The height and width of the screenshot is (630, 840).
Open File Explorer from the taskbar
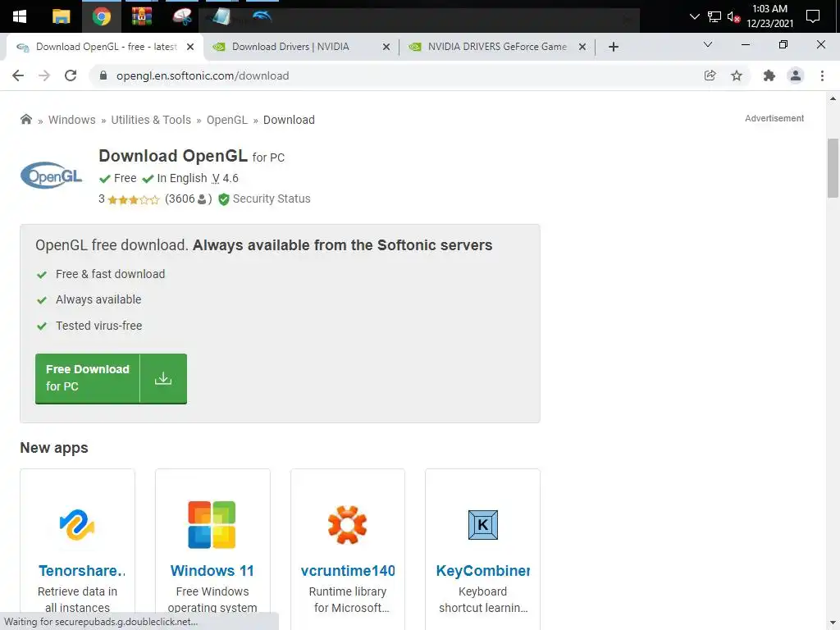[x=61, y=16]
